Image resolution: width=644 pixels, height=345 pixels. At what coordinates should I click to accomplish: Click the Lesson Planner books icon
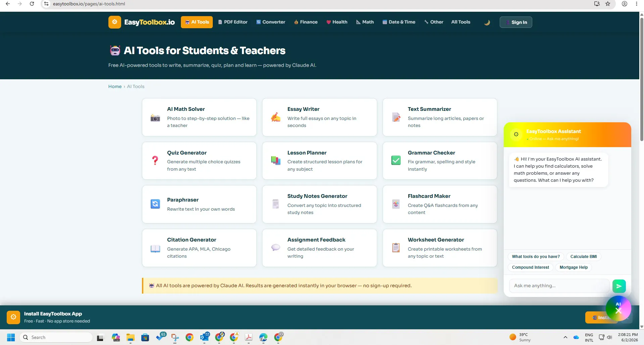pos(276,161)
